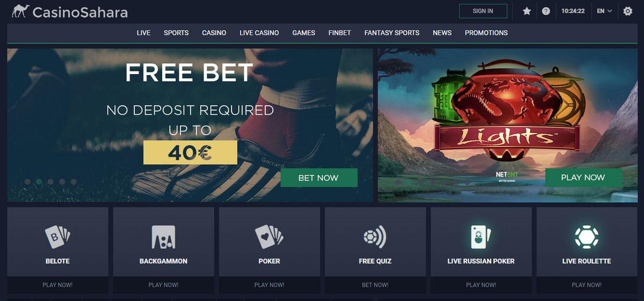The image size is (644, 301).
Task: Select the first carousel dot on Free Bet banner
Action: 27,182
